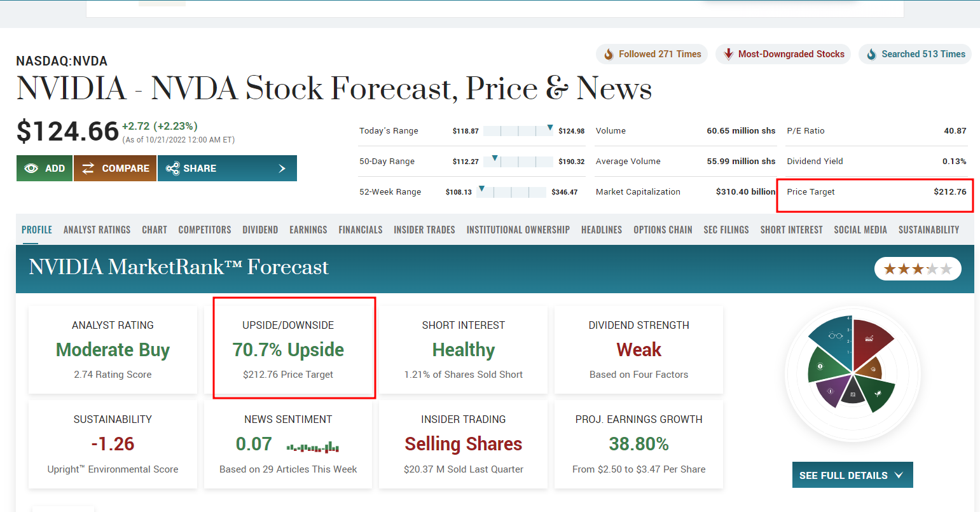Screen dimensions: 980x512
Task: Stay on the PROFILE tab
Action: 37,230
